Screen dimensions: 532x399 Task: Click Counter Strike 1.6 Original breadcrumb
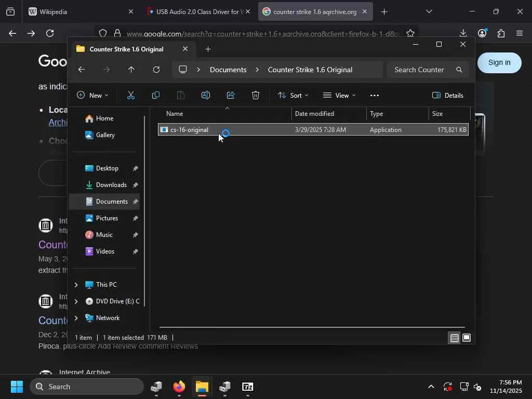[x=310, y=70]
